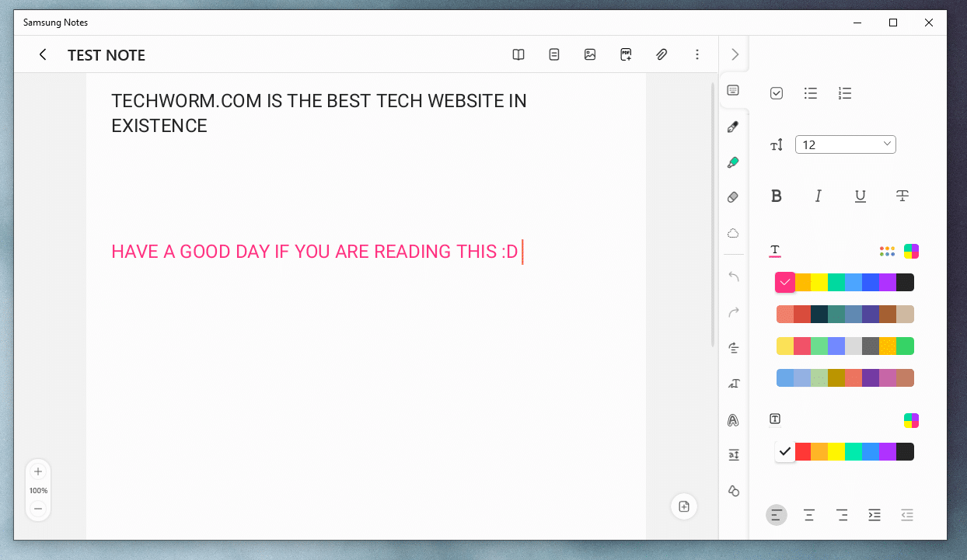
Task: Decrease the paragraph indent
Action: 907,514
